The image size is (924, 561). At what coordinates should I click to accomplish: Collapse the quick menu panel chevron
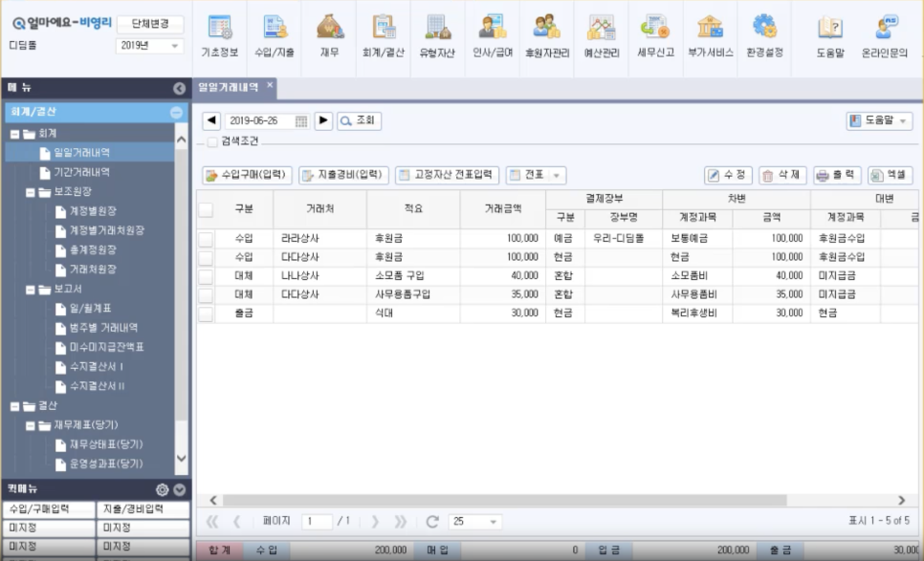click(180, 489)
